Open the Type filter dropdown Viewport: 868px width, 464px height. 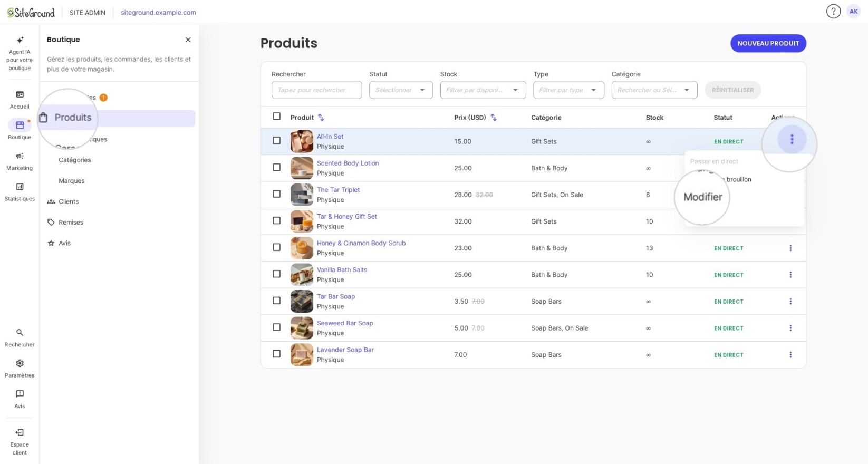coord(568,90)
